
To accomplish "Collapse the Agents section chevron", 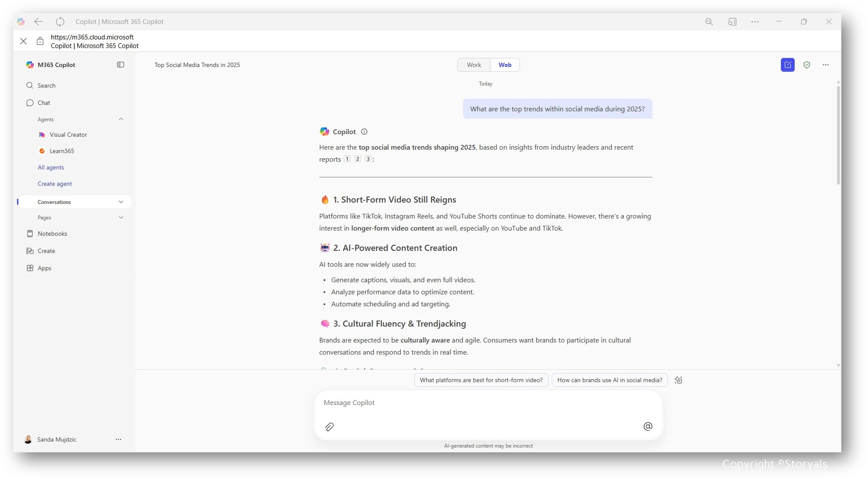I will [121, 119].
